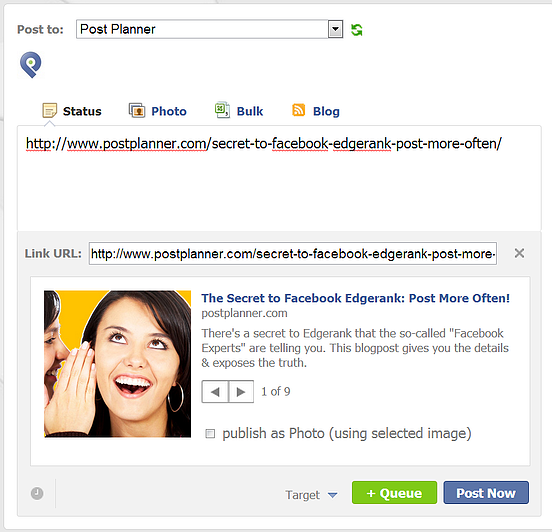The height and width of the screenshot is (532, 552).
Task: Open the Post to dropdown arrow
Action: 335,29
